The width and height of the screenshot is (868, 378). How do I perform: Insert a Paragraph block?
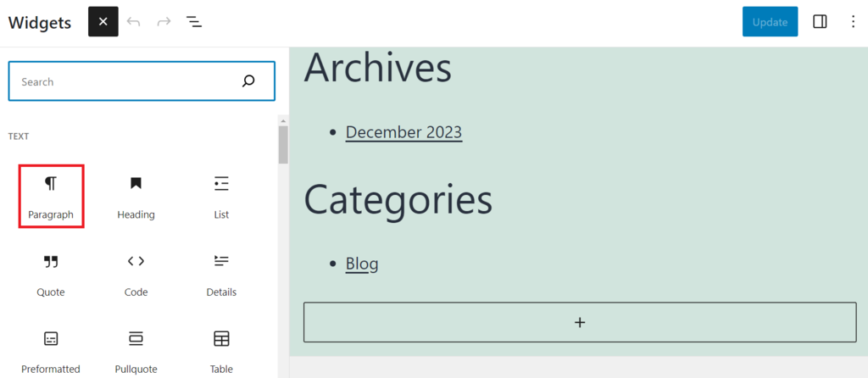51,197
